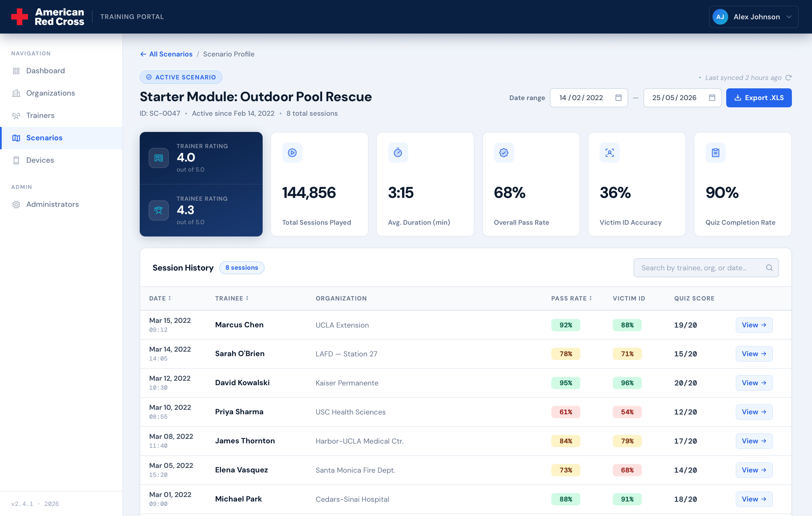The image size is (812, 516).
Task: View Michael Park's session
Action: (754, 499)
